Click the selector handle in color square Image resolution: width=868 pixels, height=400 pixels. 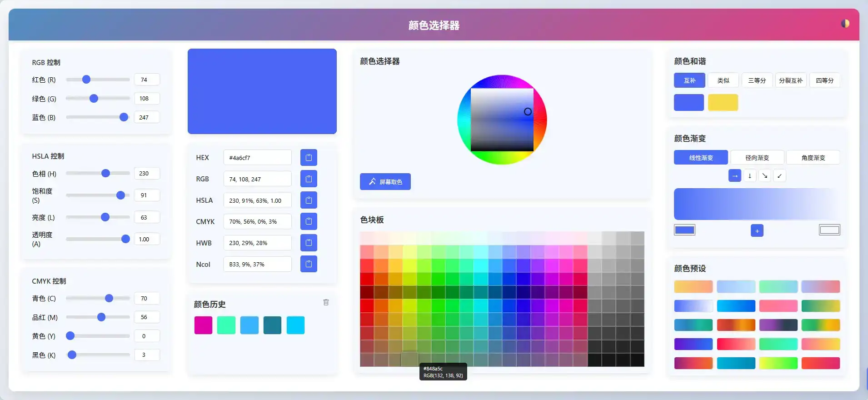tap(528, 111)
